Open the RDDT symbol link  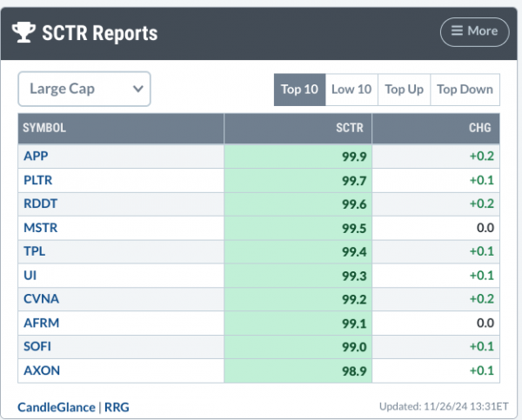40,203
